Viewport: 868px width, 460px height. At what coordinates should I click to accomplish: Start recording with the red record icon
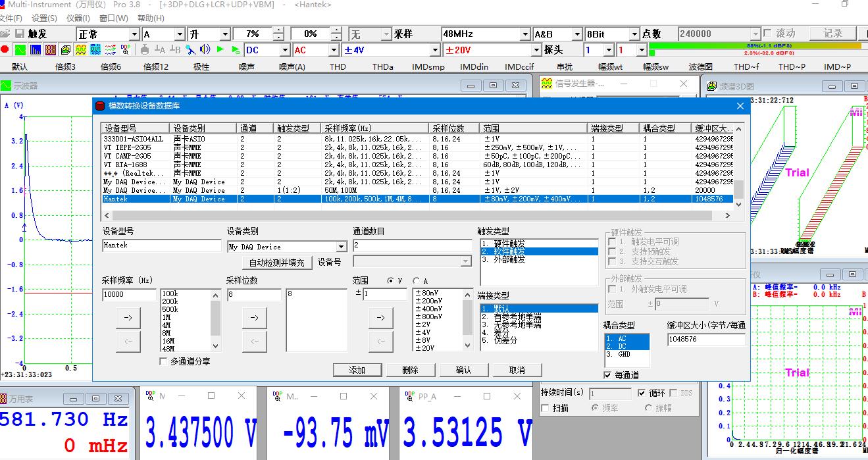tap(6, 49)
